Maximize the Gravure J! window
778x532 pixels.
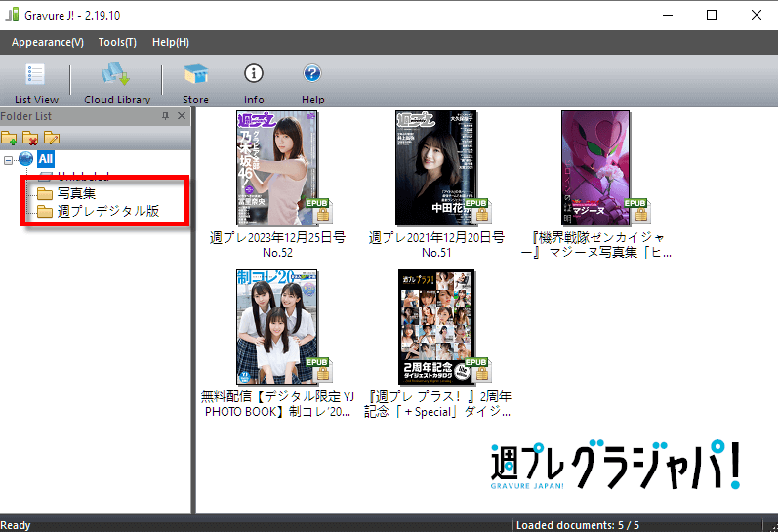click(712, 15)
